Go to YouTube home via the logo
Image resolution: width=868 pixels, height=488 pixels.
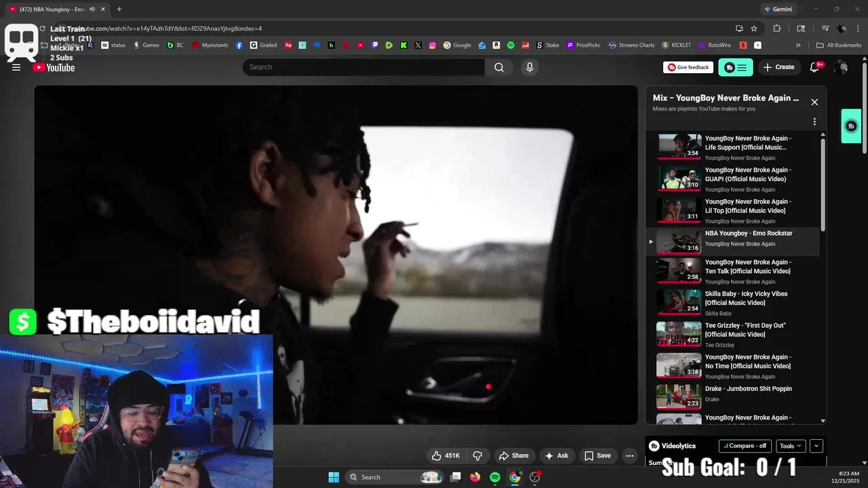click(x=54, y=67)
